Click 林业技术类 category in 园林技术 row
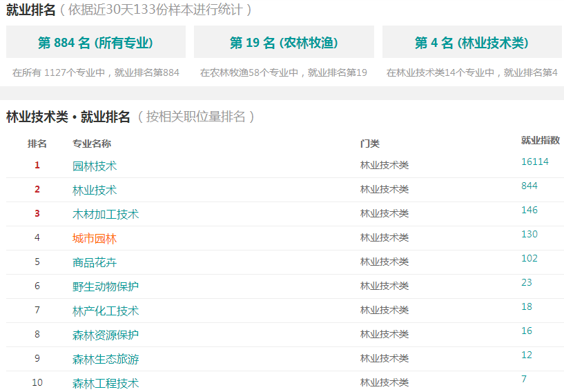The image size is (564, 392). [x=385, y=166]
